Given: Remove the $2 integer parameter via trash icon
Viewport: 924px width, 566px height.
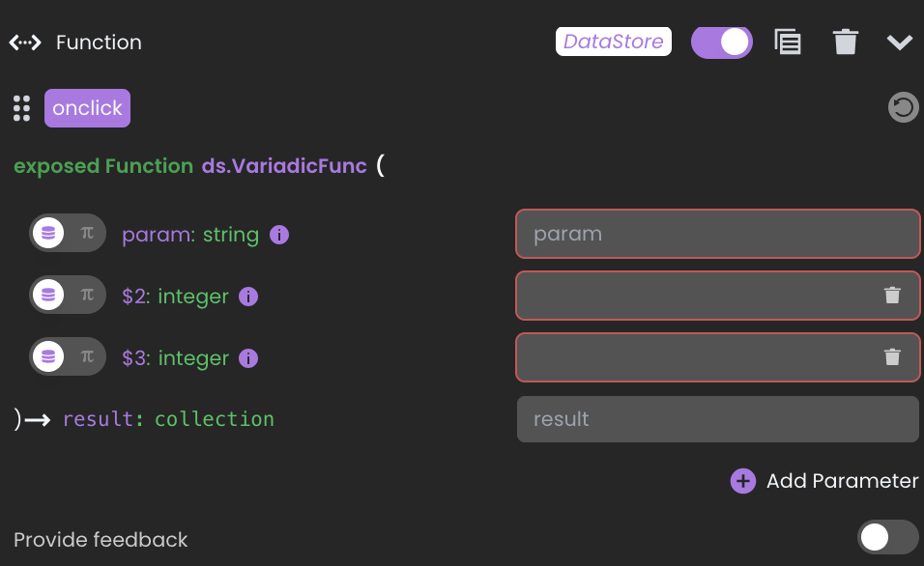Looking at the screenshot, I should tap(892, 296).
